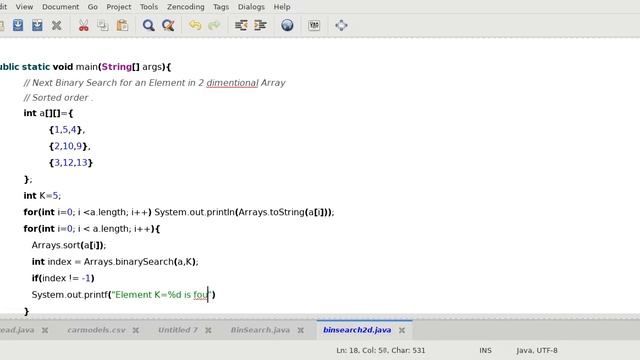
Task: Click the '// Sorted order' comment
Action: click(x=58, y=98)
